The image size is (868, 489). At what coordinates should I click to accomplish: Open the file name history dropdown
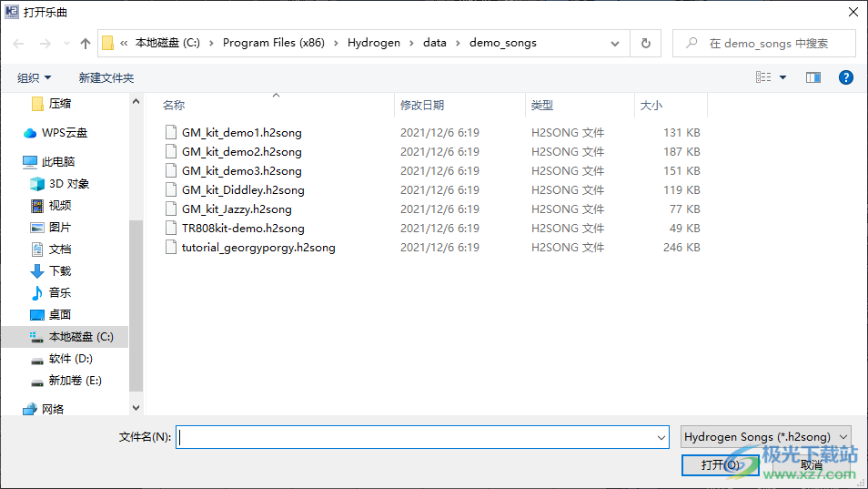coord(661,437)
